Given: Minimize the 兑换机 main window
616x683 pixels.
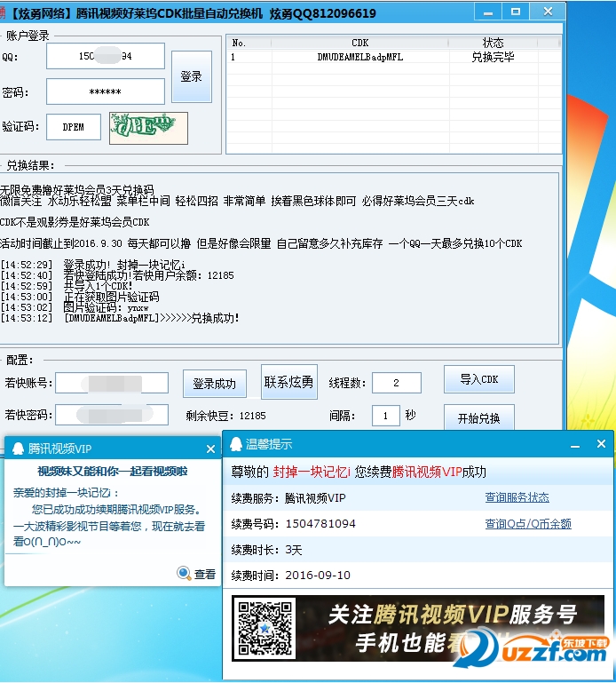Looking at the screenshot, I should pos(488,12).
